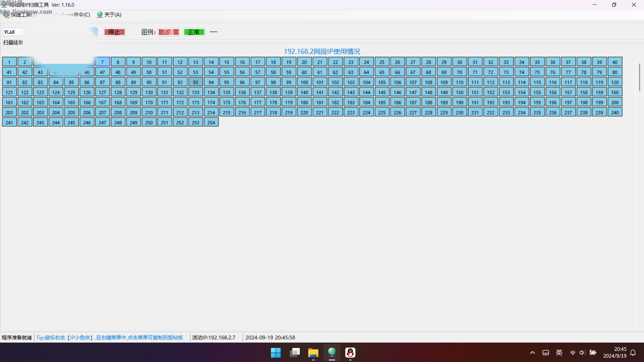
Task: Click IP block 250
Action: coord(149,122)
